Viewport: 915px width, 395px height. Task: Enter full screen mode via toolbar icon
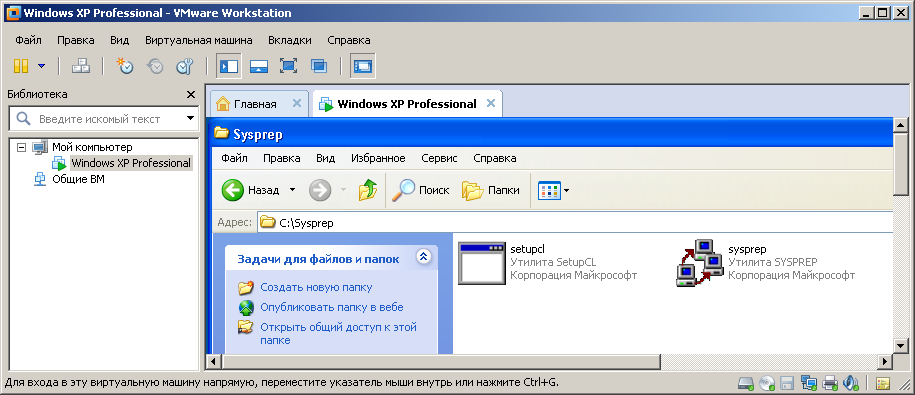(x=288, y=66)
